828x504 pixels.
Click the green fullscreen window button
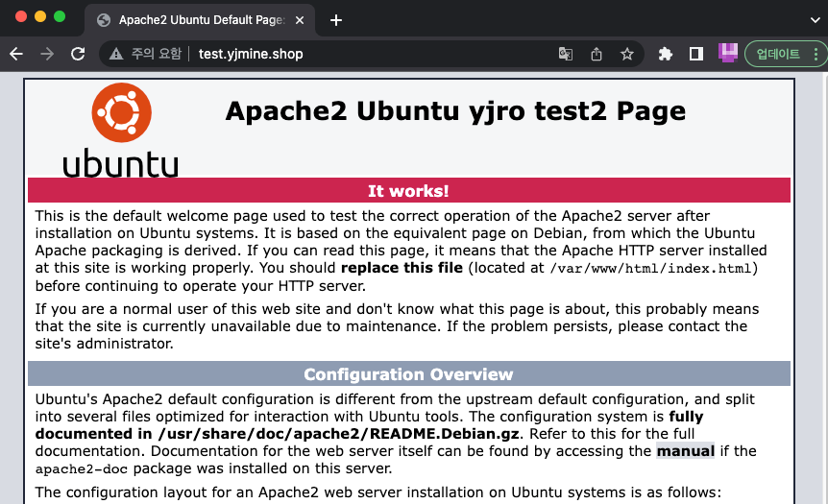pyautogui.click(x=60, y=16)
